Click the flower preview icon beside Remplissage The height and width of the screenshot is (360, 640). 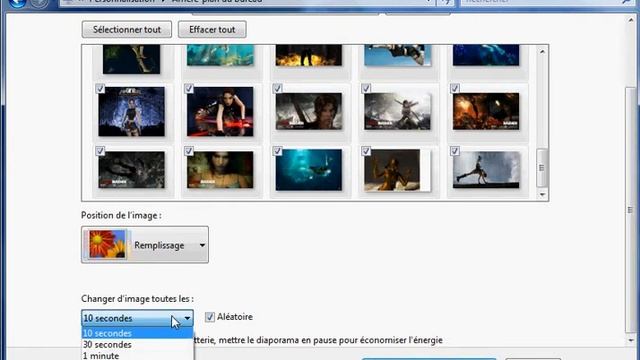[x=107, y=244]
